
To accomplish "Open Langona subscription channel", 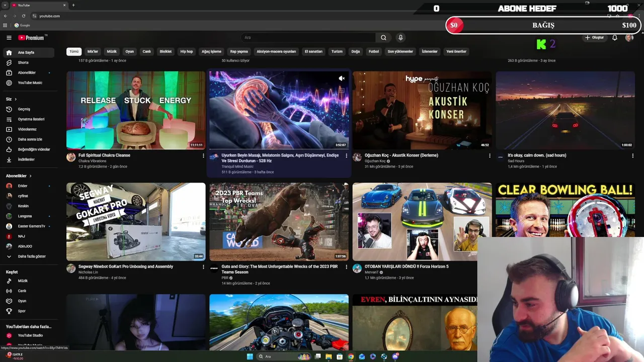I will point(29,216).
